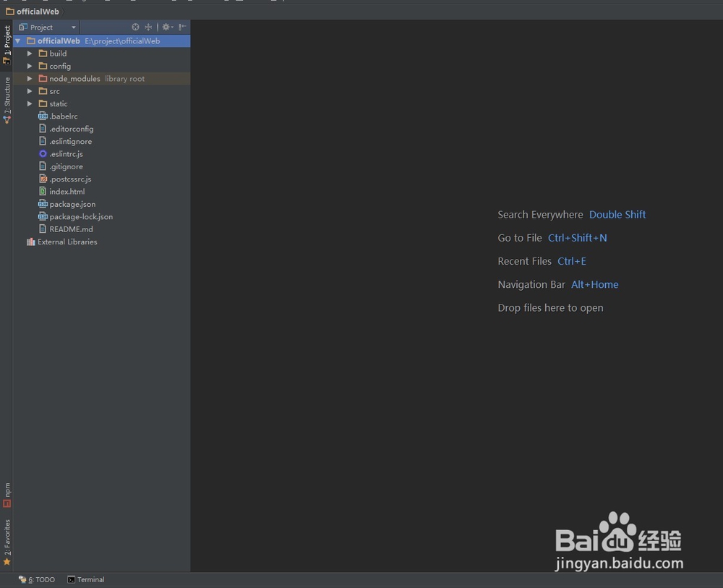Select .editorconfig in the project tree
723x588 pixels.
(x=72, y=129)
